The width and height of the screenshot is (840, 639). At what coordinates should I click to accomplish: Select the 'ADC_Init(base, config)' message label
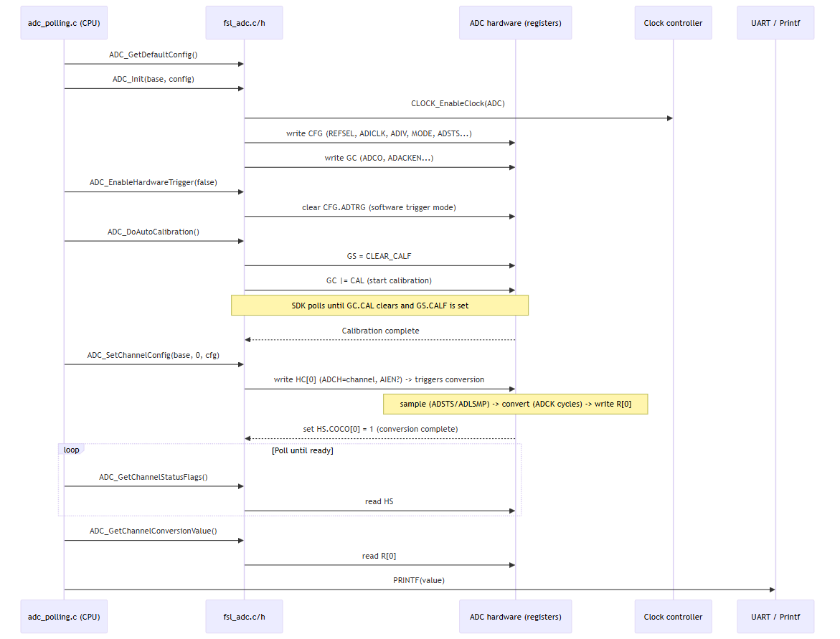tap(154, 79)
